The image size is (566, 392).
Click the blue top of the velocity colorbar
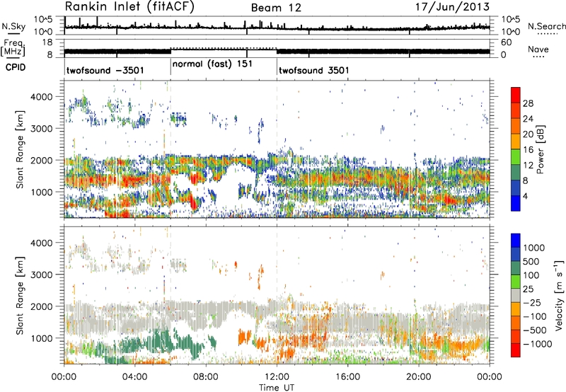516,241
